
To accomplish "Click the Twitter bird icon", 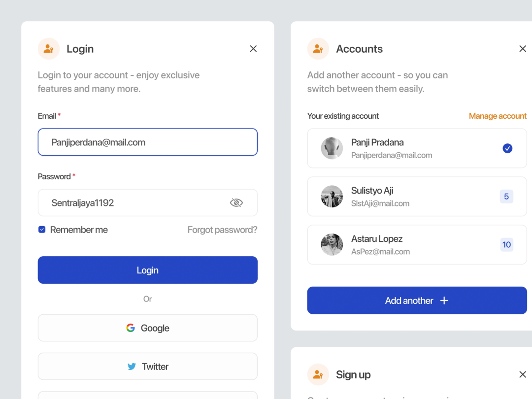I will click(x=132, y=366).
